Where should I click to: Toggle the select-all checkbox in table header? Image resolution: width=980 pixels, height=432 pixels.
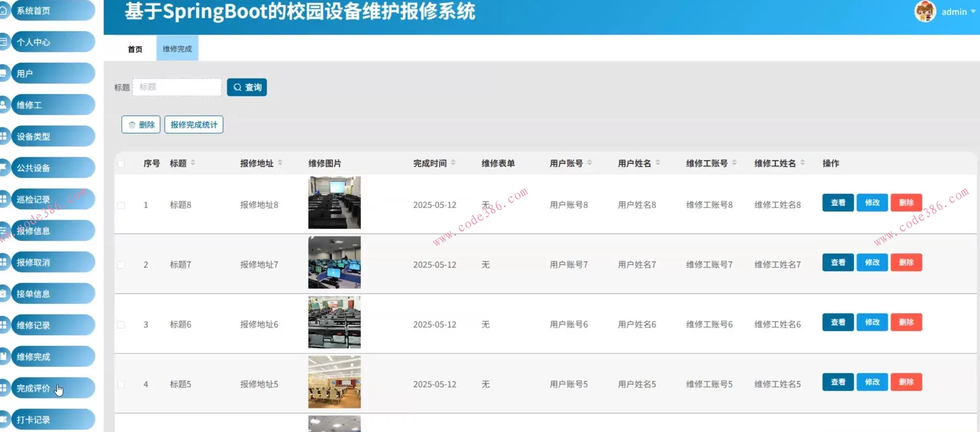(x=121, y=164)
